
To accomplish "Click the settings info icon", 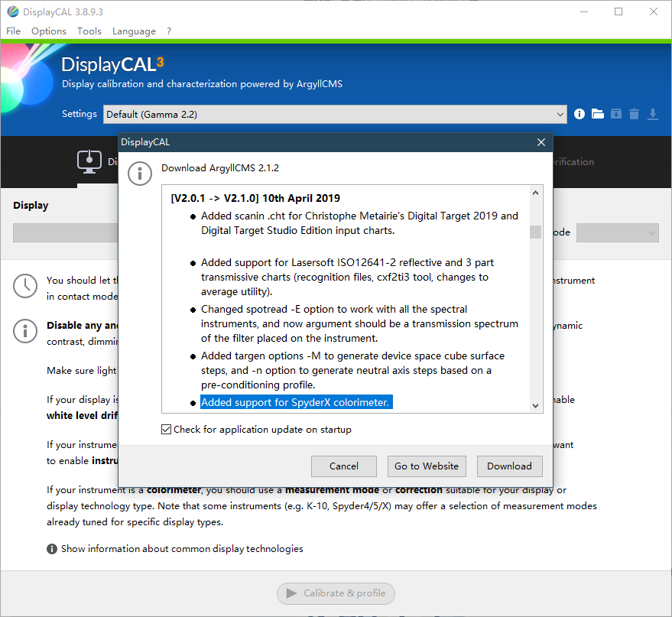I will tap(579, 114).
